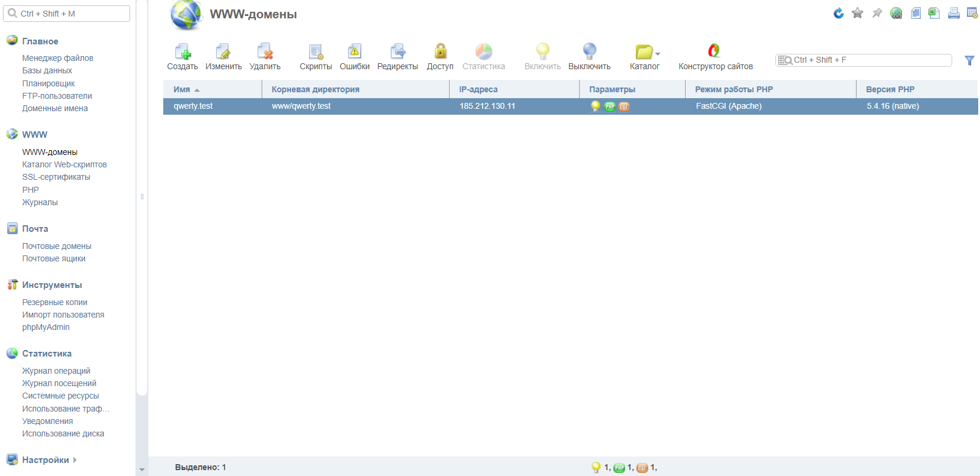The width and height of the screenshot is (980, 476).
Task: Open phpMyAdmin link in sidebar
Action: (x=46, y=327)
